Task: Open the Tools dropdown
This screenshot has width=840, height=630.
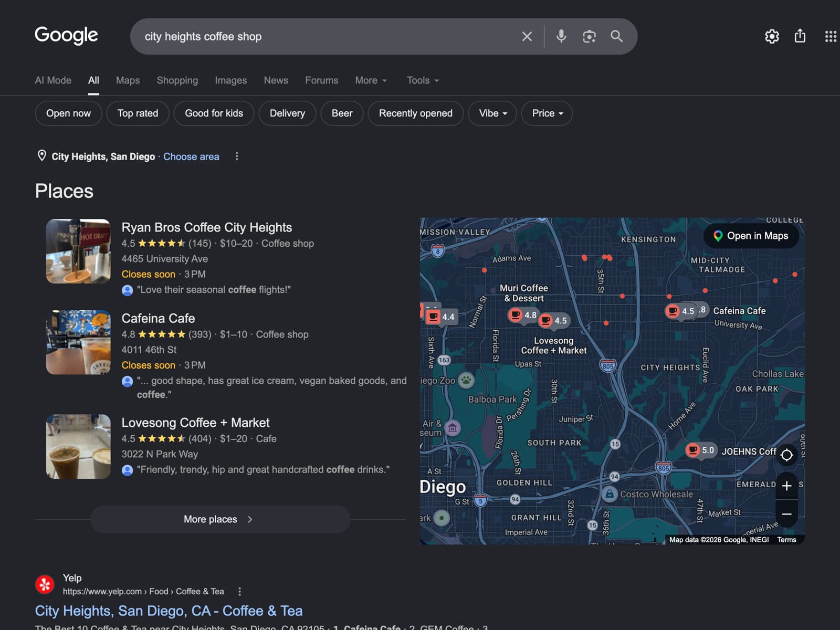Action: coord(423,80)
